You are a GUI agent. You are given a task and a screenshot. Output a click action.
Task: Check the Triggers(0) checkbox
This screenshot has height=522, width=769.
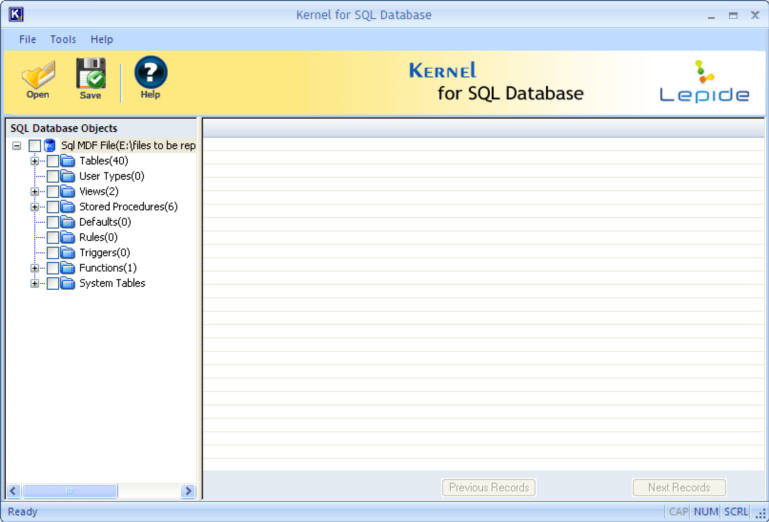pos(52,253)
